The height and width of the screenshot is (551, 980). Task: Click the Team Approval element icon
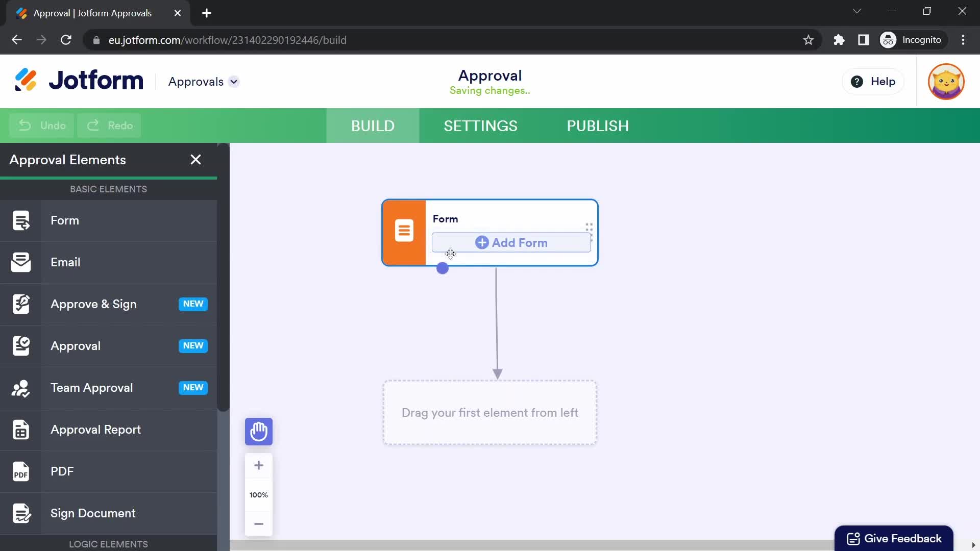click(21, 388)
